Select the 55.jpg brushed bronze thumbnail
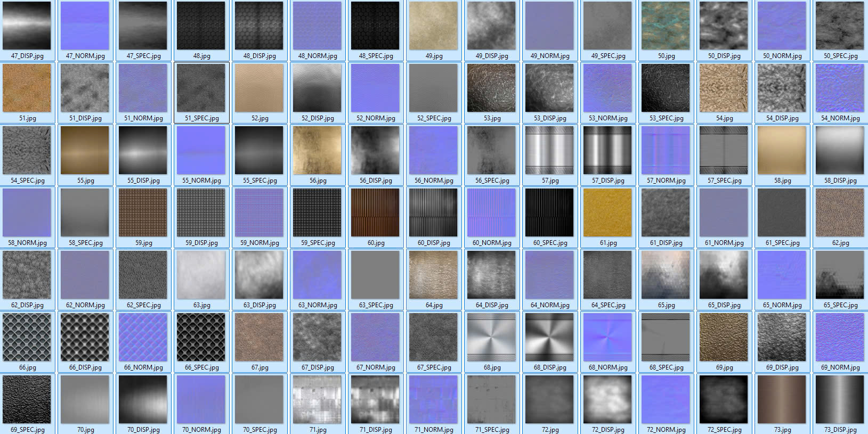Viewport: 868px width, 434px height. click(x=85, y=150)
